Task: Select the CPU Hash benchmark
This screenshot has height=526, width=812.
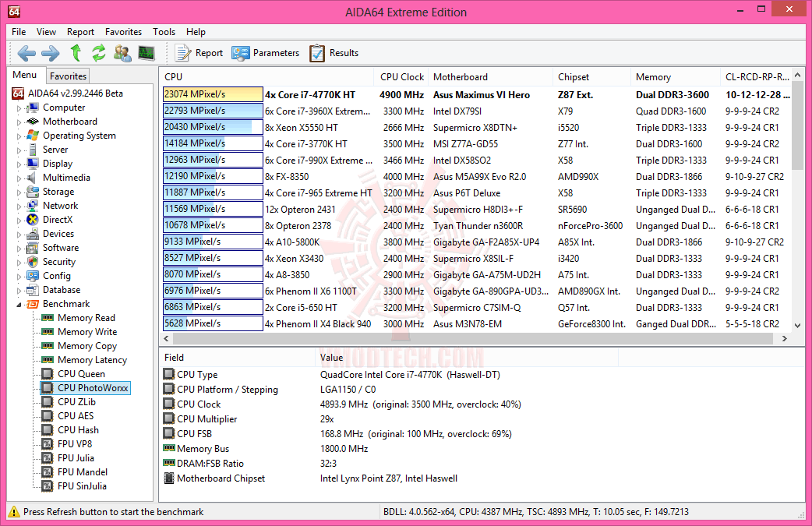Action: tap(78, 429)
